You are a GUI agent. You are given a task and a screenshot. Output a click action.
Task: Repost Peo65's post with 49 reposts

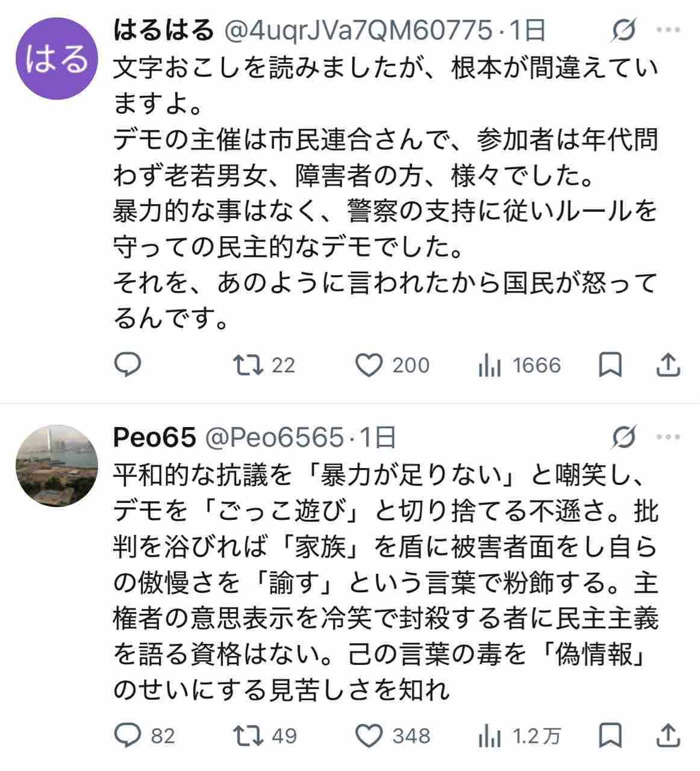pos(265,735)
